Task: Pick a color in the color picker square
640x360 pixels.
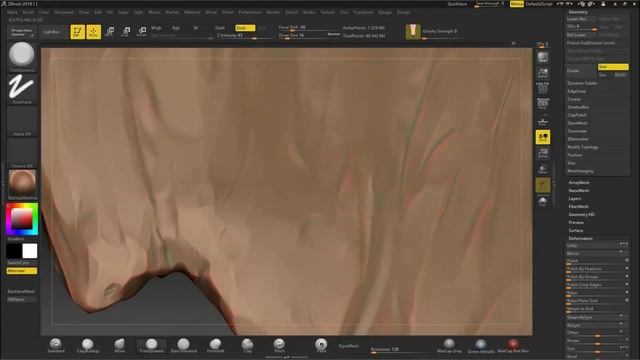Action: coord(21,219)
